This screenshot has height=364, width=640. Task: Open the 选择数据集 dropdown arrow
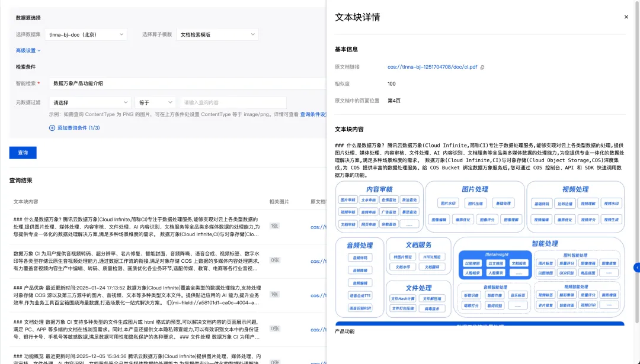tap(121, 34)
